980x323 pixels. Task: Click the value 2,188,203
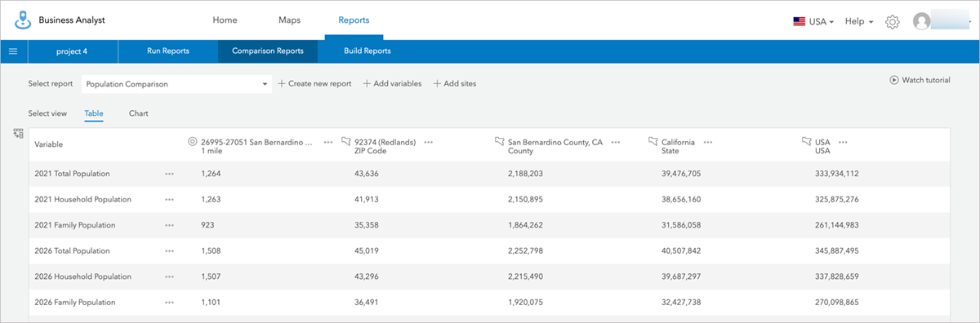526,174
